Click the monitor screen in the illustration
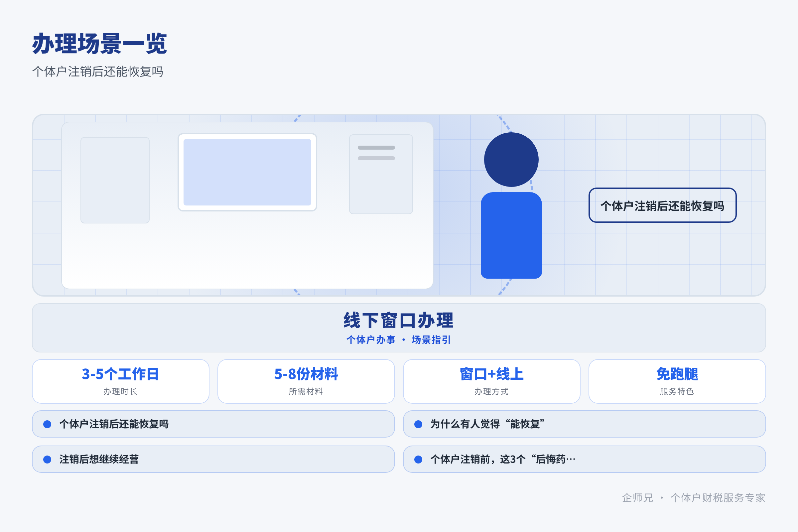The height and width of the screenshot is (532, 798). pyautogui.click(x=247, y=172)
